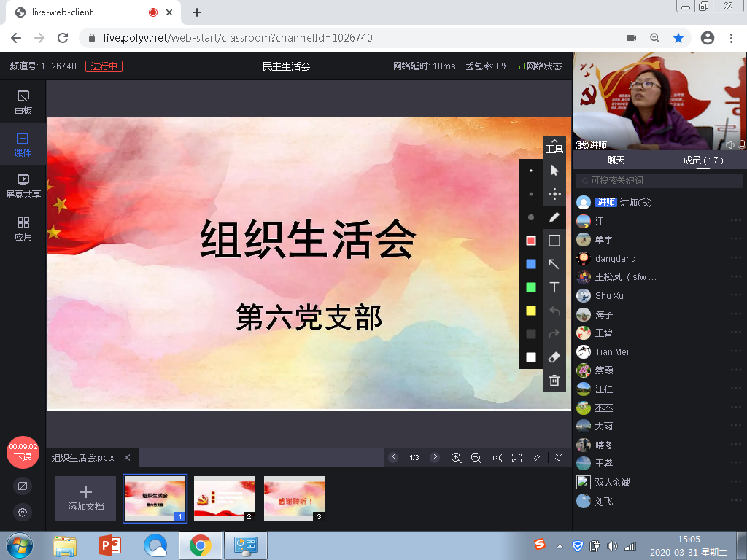
Task: Select the laser pointer crosshair tool
Action: pyautogui.click(x=554, y=194)
